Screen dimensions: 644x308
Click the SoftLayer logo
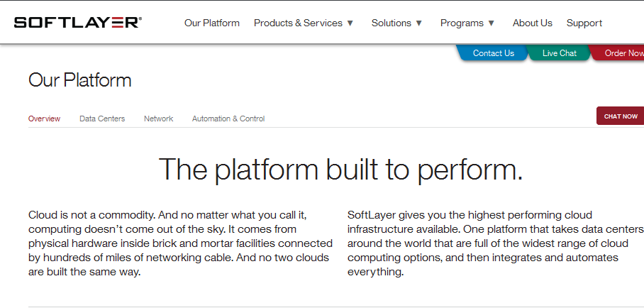coord(77,23)
